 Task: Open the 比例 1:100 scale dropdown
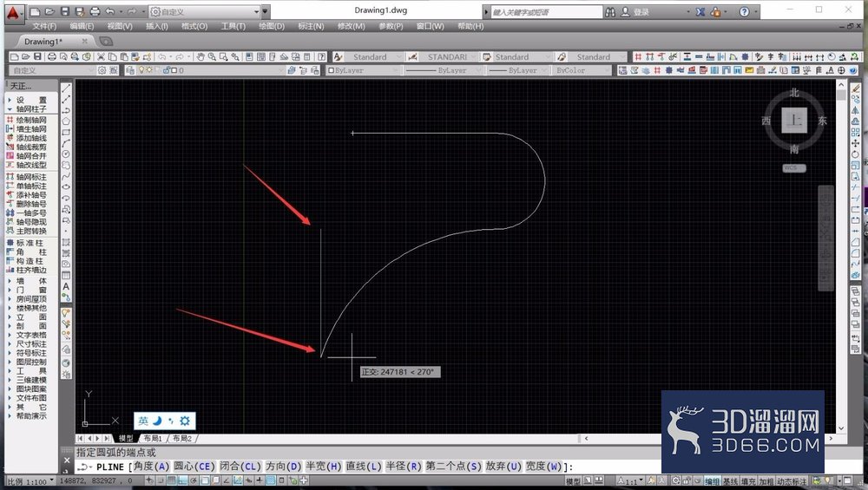point(30,481)
